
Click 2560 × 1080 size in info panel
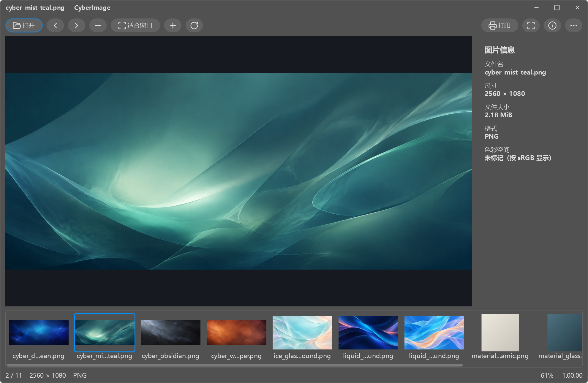[505, 94]
